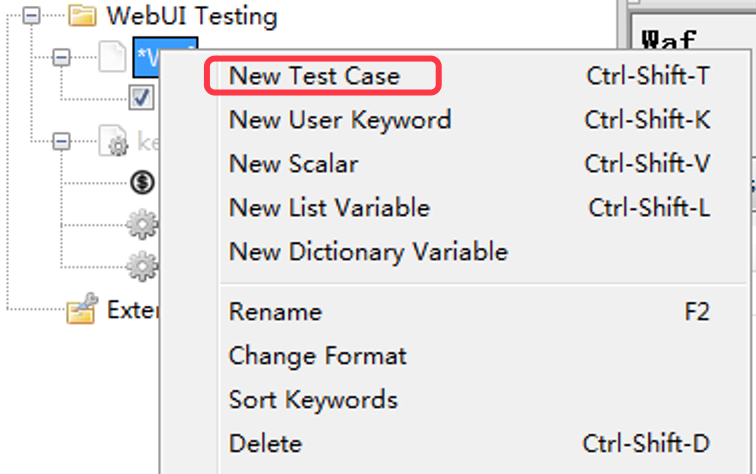This screenshot has height=474, width=756.
Task: Click the WebUI Testing folder icon
Action: click(x=82, y=16)
